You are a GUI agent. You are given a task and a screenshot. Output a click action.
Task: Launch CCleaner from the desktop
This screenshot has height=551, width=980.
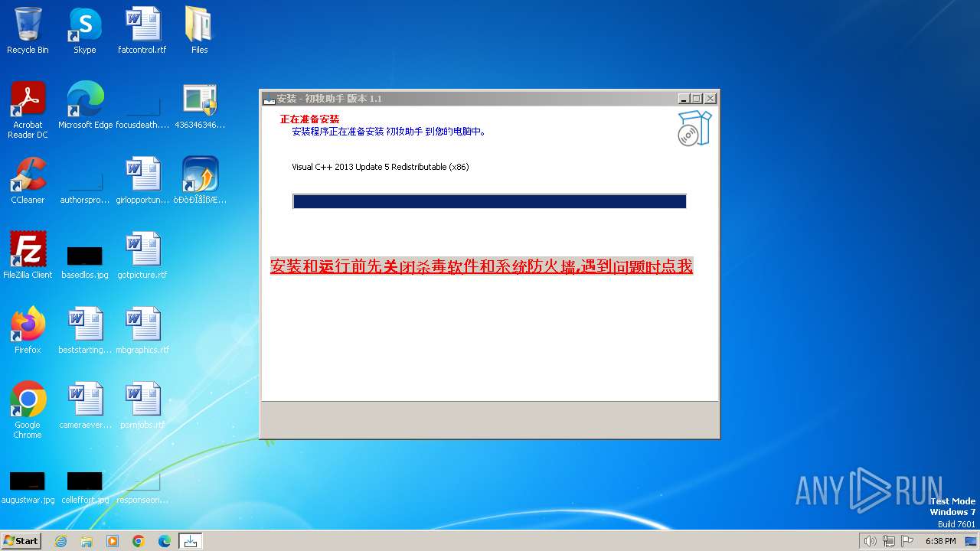point(28,181)
